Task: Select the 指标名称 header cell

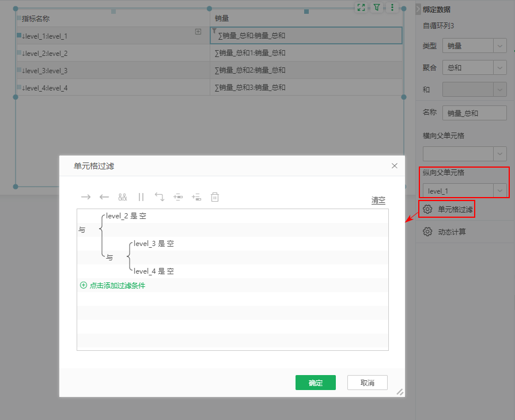Action: [x=113, y=18]
